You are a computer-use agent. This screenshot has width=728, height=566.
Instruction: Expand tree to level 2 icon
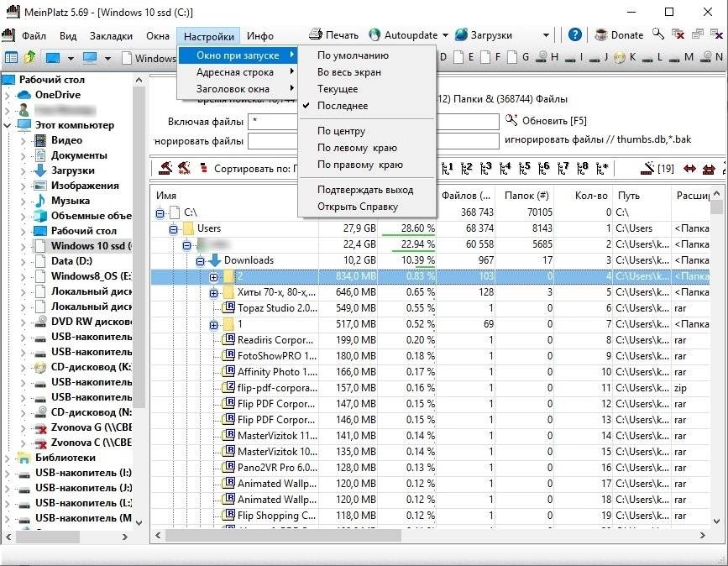click(467, 168)
